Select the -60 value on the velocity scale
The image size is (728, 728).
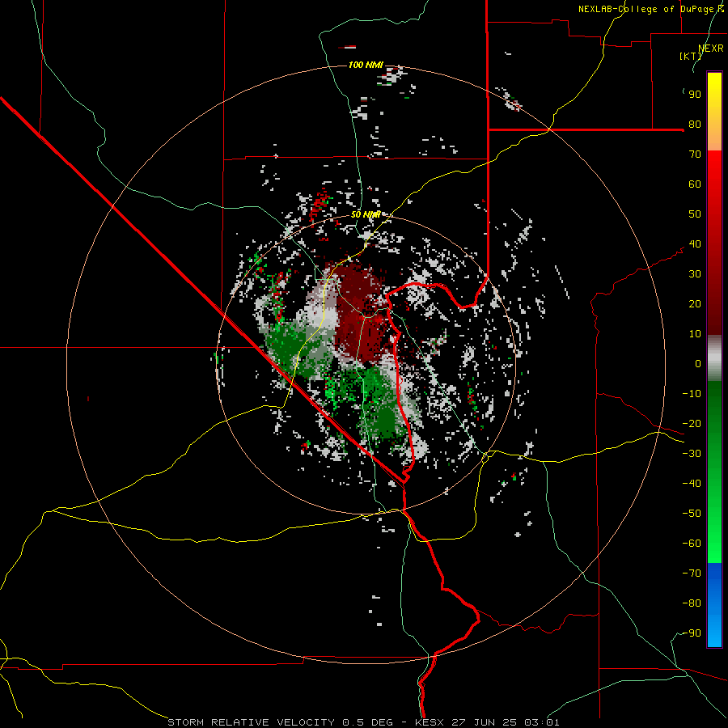[692, 544]
